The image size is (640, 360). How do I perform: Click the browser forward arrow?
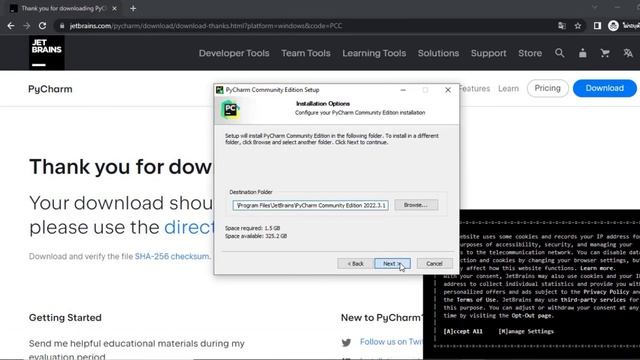click(x=27, y=26)
